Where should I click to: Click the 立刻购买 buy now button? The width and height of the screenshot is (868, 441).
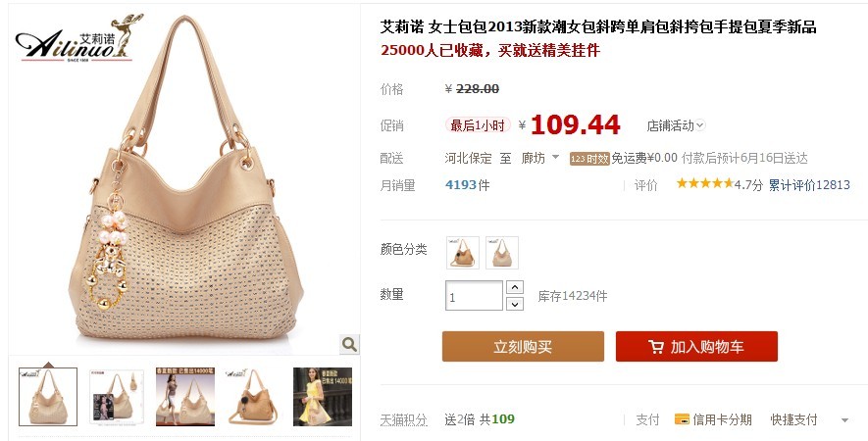(523, 346)
